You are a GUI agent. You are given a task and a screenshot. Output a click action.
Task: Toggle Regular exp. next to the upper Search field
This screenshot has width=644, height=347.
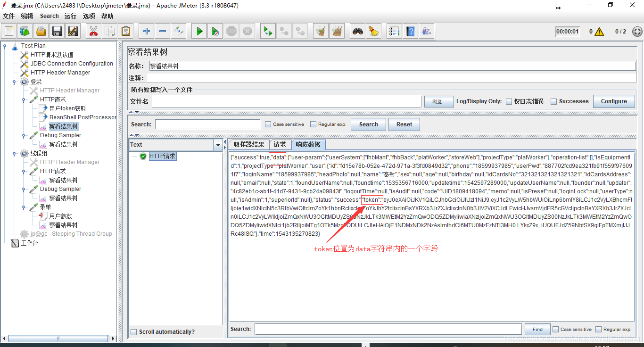(x=313, y=124)
